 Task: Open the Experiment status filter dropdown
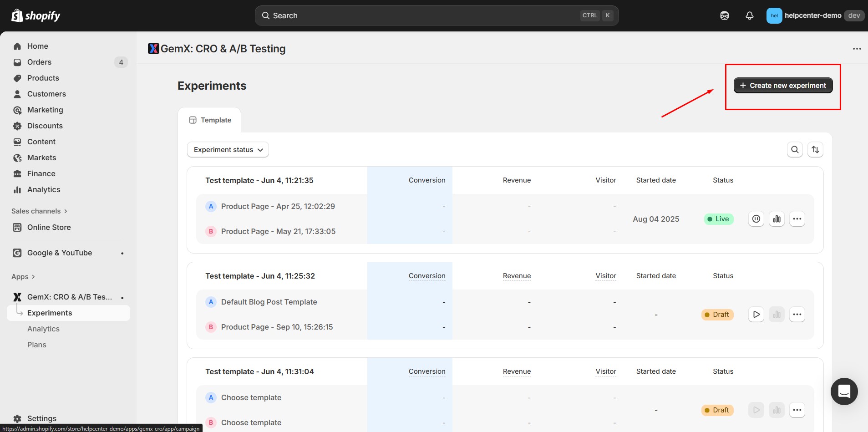coord(228,150)
